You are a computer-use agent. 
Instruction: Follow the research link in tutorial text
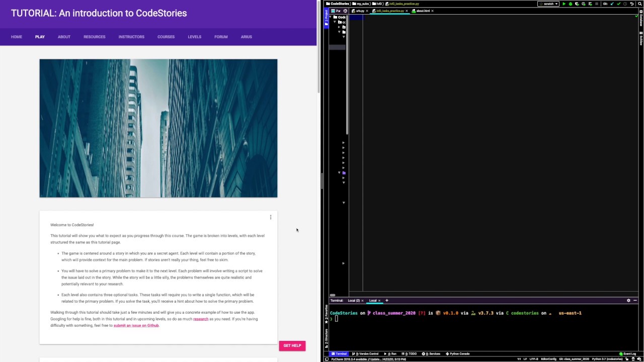(201, 319)
